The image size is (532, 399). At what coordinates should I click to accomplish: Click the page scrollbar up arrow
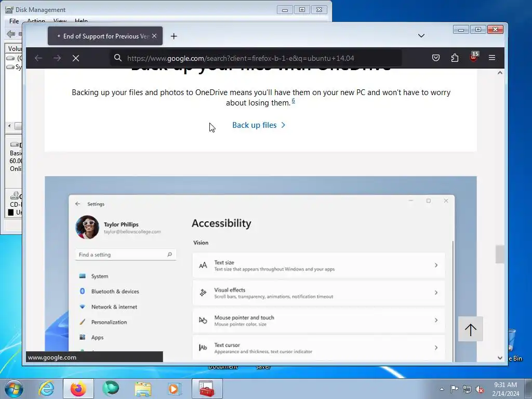pyautogui.click(x=500, y=73)
